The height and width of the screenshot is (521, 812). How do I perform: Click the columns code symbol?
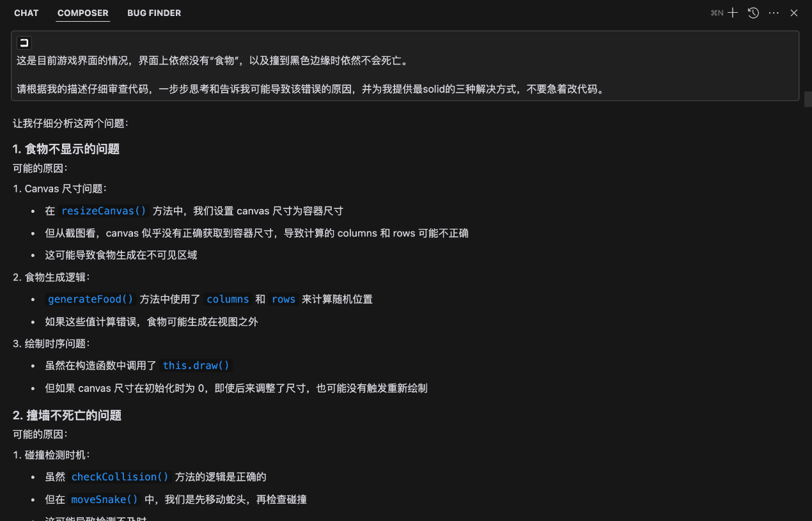(x=228, y=299)
